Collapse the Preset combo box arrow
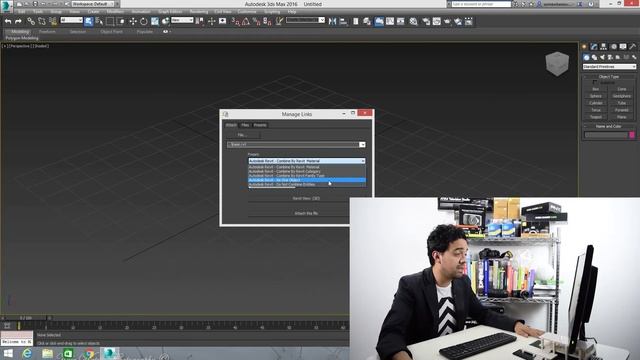 pos(363,161)
